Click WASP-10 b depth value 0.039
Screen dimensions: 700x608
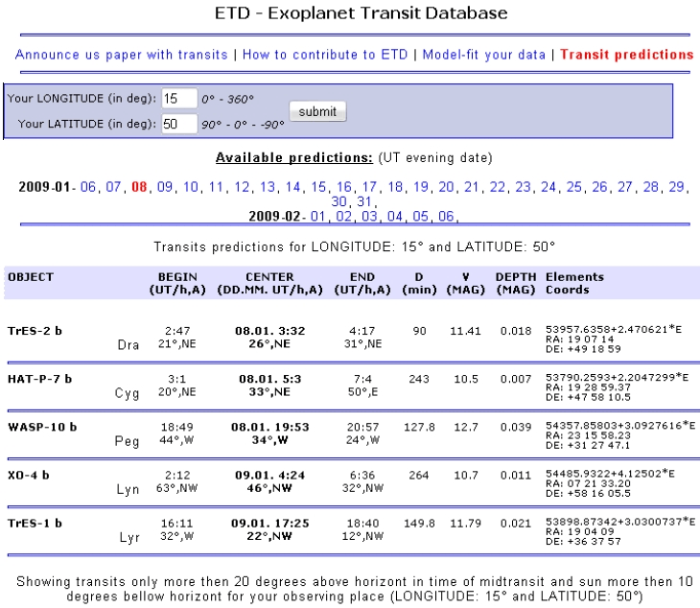(x=516, y=427)
